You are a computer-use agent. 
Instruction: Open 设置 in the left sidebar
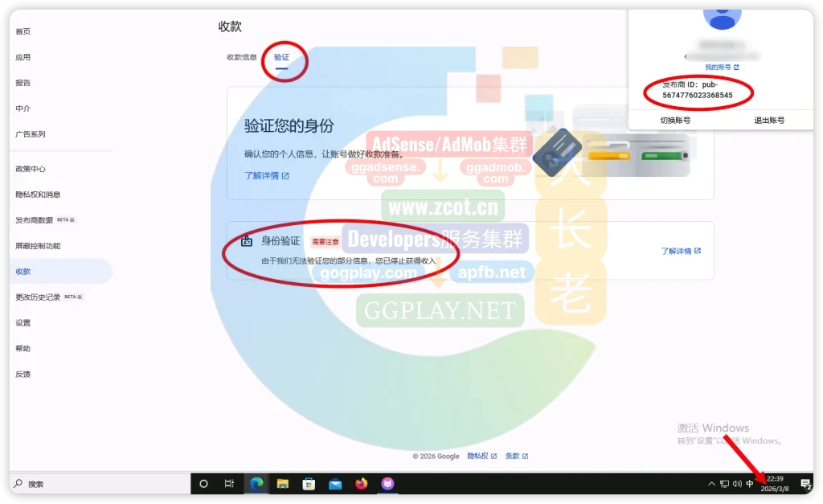23,323
